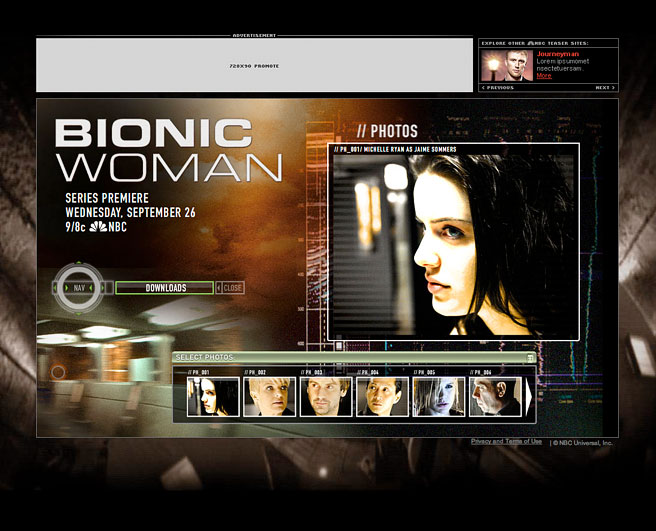Click the small arrow left of CLOSE
This screenshot has width=656, height=531.
click(218, 288)
